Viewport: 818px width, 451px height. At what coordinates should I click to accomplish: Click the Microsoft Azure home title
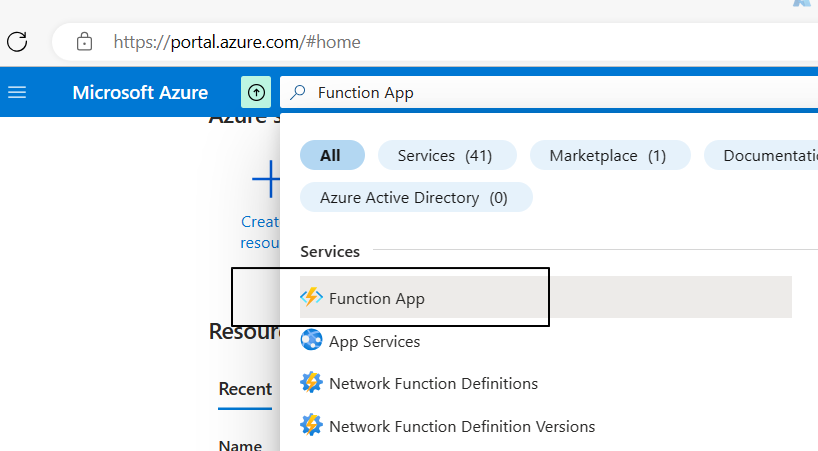click(140, 93)
